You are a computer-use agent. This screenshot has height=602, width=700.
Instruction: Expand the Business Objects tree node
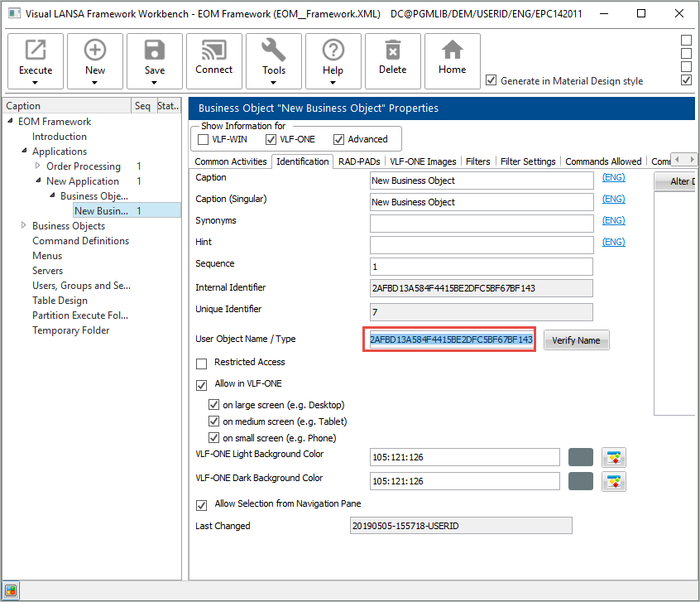point(24,226)
